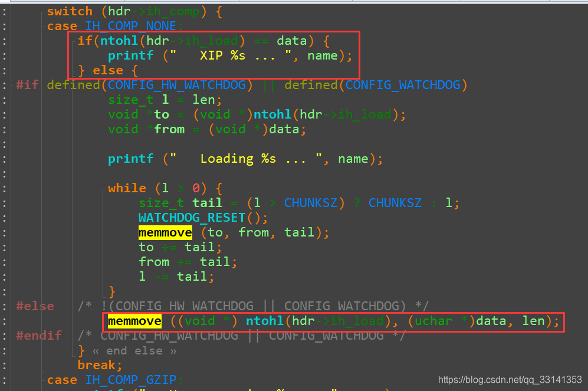Click the #if preprocessor directive
The image size is (588, 391).
pos(27,85)
